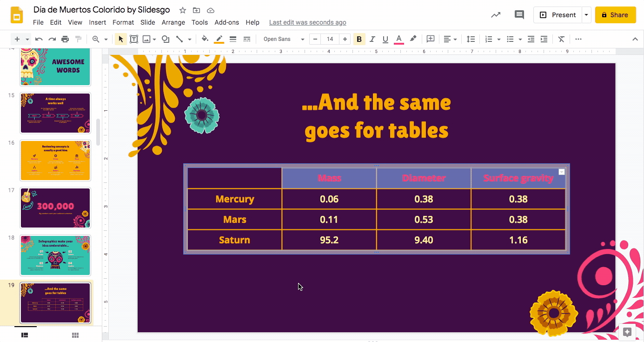The height and width of the screenshot is (342, 644).
Task: Click the activity dashboard trend icon
Action: tap(496, 15)
